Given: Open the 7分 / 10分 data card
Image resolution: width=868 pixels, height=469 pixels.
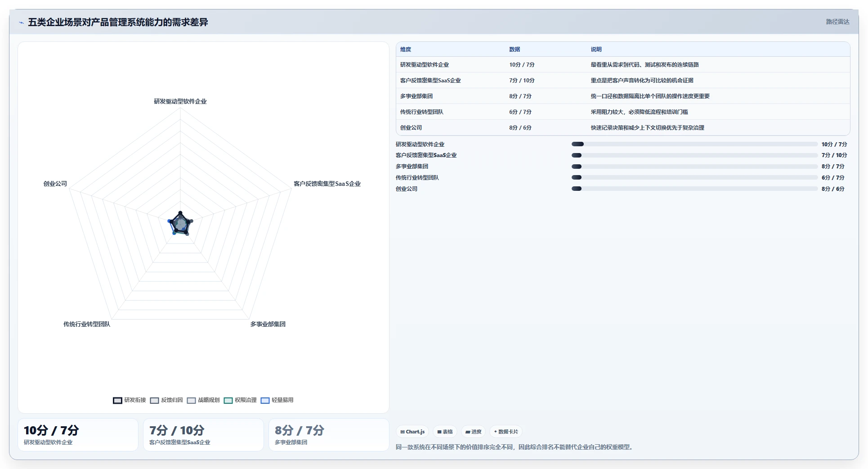Looking at the screenshot, I should point(203,435).
